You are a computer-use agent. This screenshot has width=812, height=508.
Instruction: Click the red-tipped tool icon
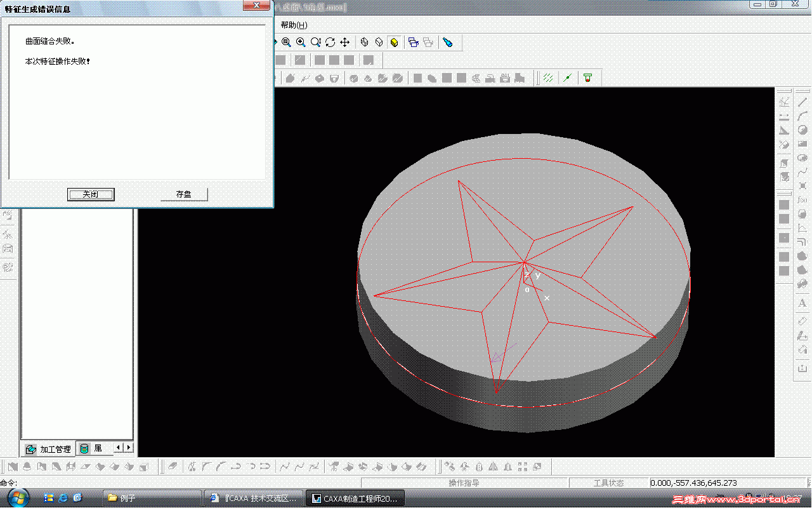coord(588,77)
